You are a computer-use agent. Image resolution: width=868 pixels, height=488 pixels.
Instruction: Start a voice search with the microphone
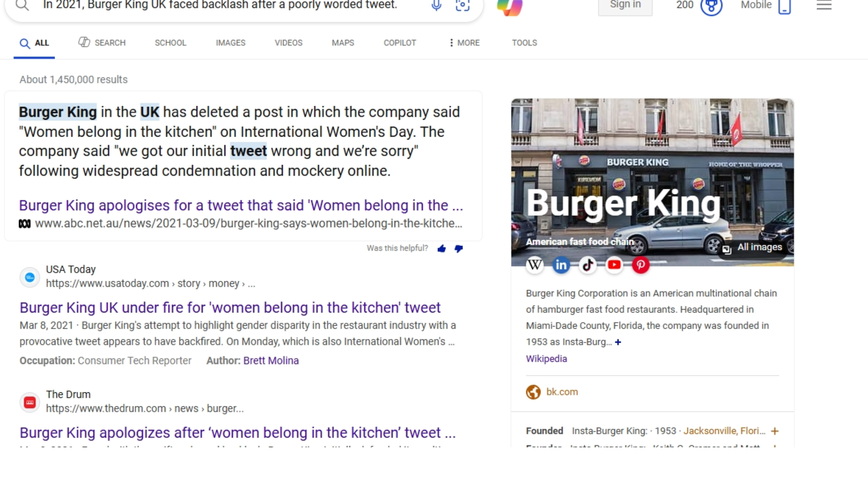click(x=436, y=5)
